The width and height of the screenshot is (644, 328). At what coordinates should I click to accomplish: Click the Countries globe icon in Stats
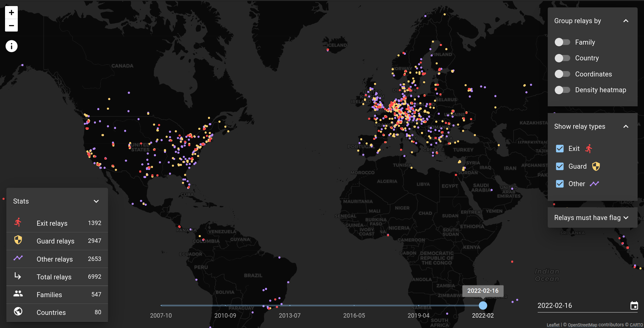[x=18, y=312]
